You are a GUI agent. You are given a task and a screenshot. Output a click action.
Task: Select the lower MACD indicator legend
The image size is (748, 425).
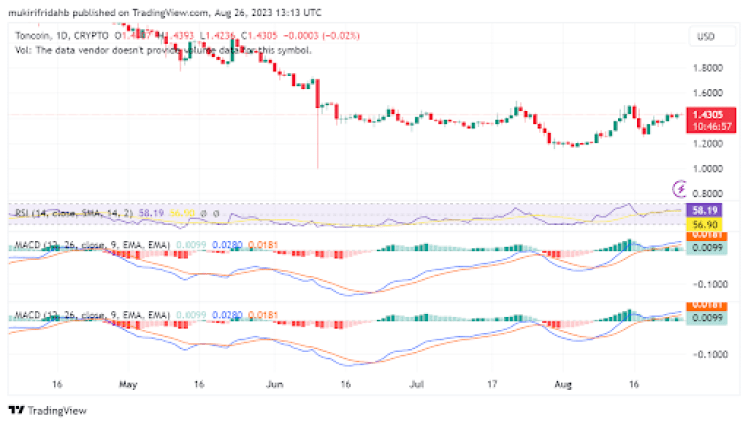[90, 316]
